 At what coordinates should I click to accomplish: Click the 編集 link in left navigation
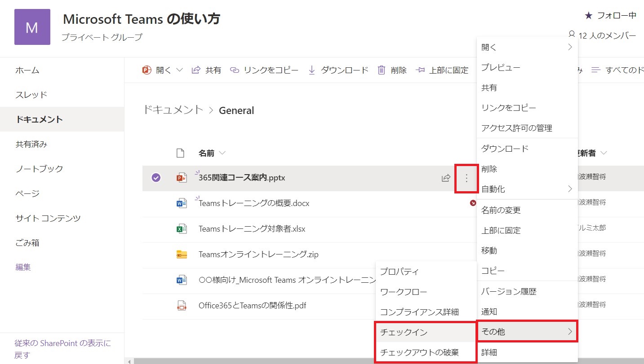coord(23,267)
